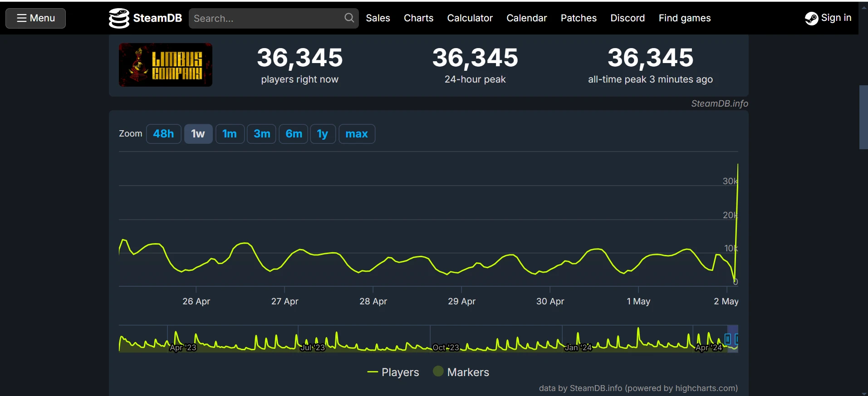Viewport: 868px width, 396px height.
Task: Click the SteamDB logo icon
Action: [x=119, y=18]
